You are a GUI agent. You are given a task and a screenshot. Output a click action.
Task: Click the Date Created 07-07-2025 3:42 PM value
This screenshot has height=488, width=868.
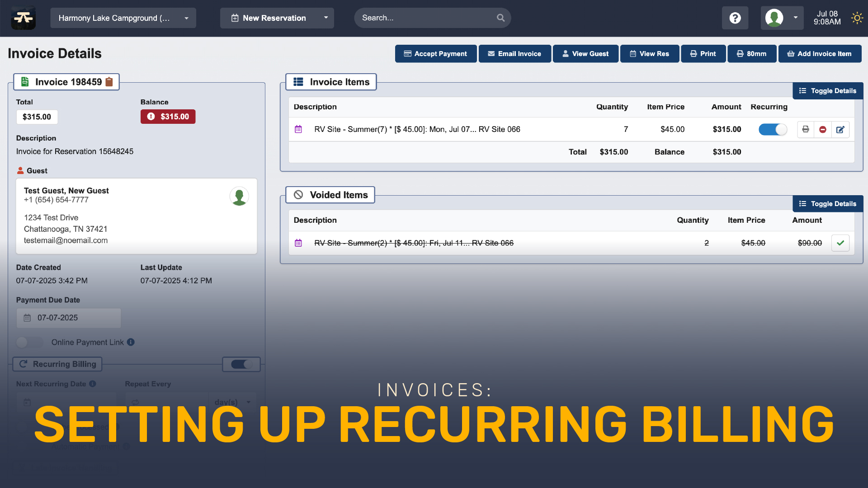coord(52,281)
